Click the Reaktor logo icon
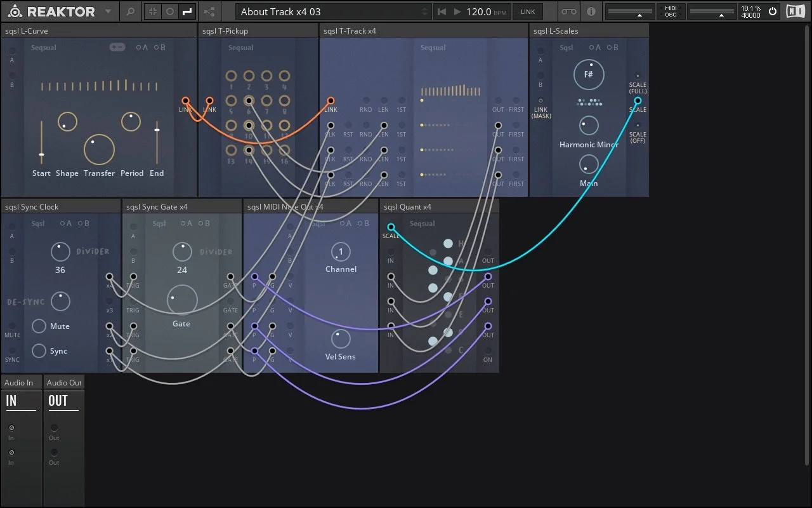 [15, 11]
